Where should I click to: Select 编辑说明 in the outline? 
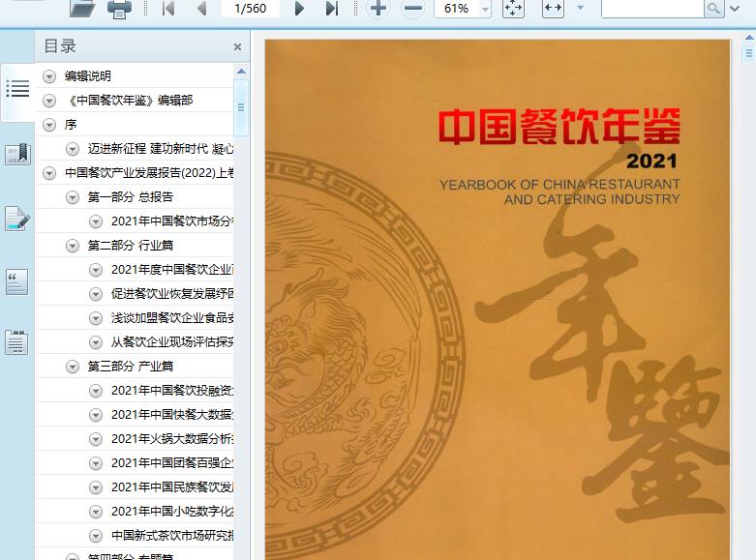click(88, 76)
